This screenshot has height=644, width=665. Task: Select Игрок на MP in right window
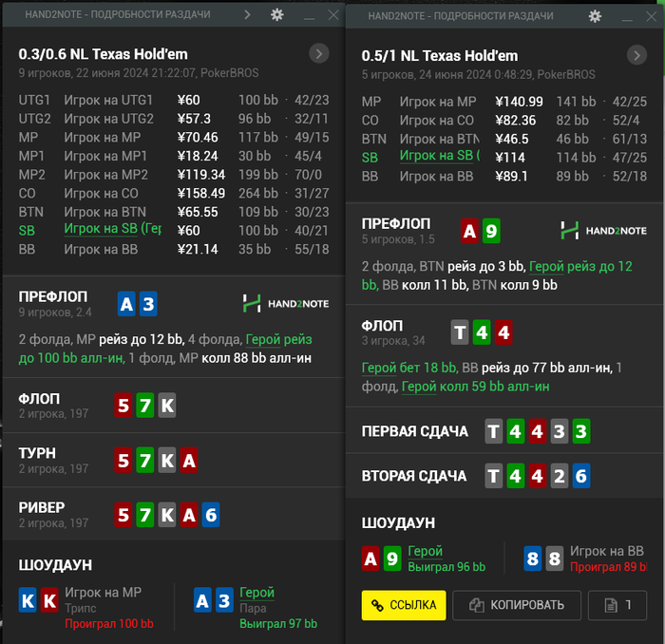[504, 102]
